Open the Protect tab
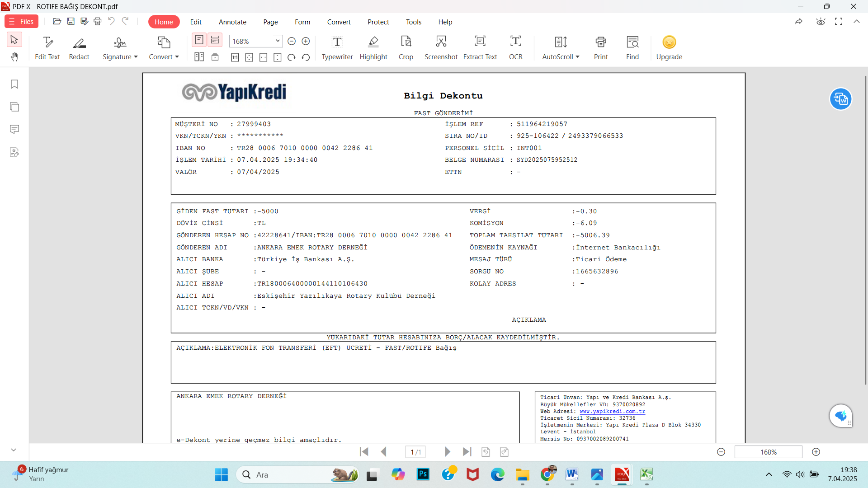The height and width of the screenshot is (488, 868). [x=378, y=22]
